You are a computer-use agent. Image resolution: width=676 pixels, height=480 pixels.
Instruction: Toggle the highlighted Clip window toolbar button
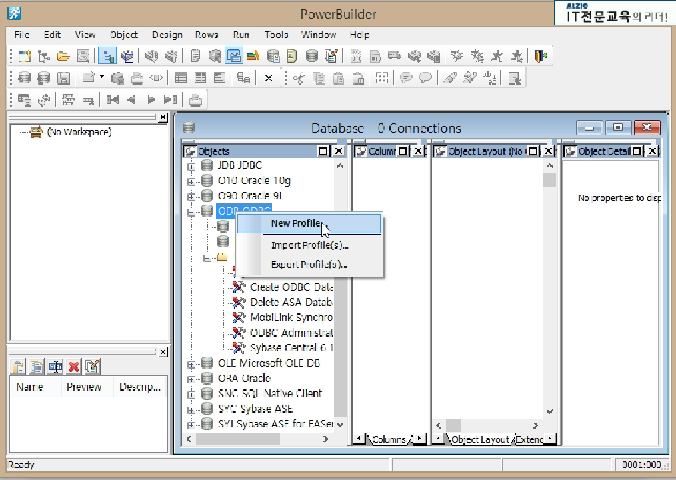(234, 56)
